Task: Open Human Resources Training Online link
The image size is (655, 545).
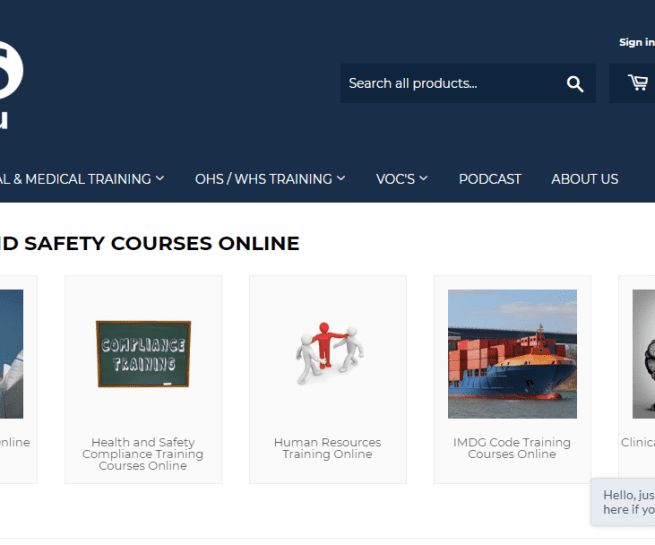Action: click(x=328, y=448)
